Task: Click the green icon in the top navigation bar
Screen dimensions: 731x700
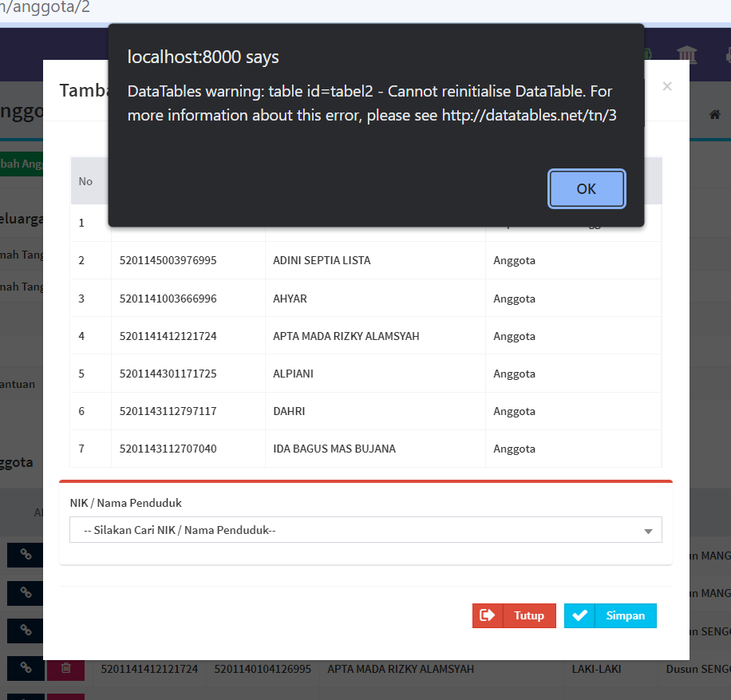Action: [645, 53]
